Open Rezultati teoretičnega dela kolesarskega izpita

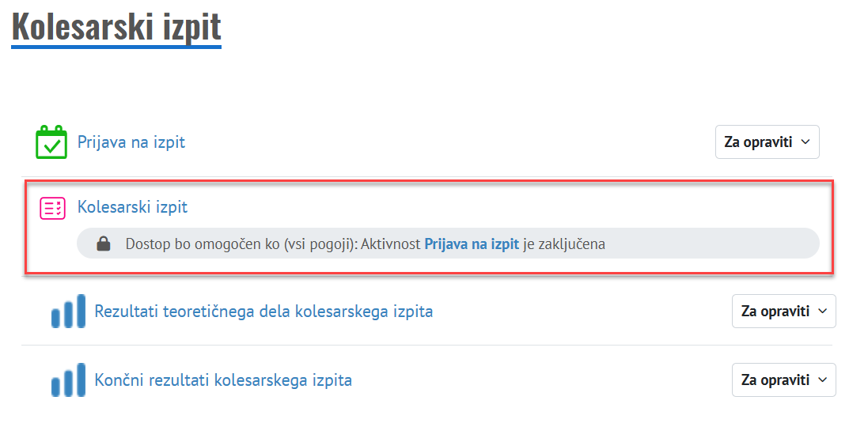coord(263,311)
